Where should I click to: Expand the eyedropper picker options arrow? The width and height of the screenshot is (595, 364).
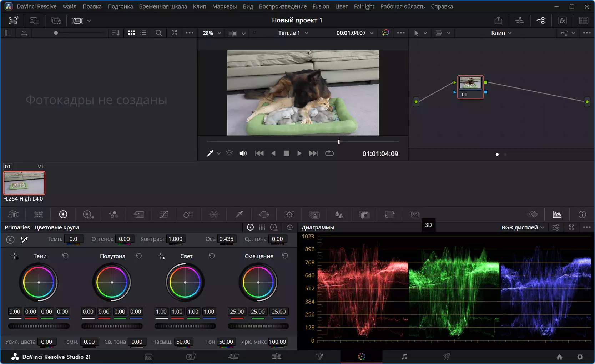[x=218, y=153]
